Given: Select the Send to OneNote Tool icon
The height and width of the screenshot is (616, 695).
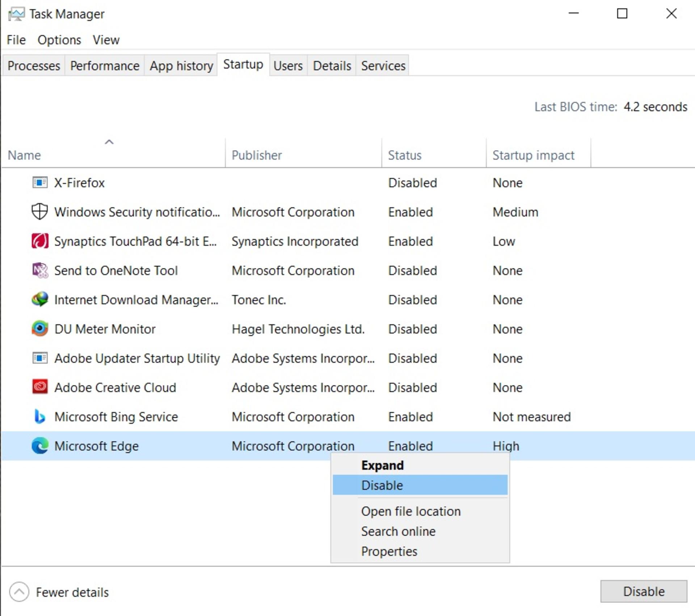Looking at the screenshot, I should pos(40,270).
